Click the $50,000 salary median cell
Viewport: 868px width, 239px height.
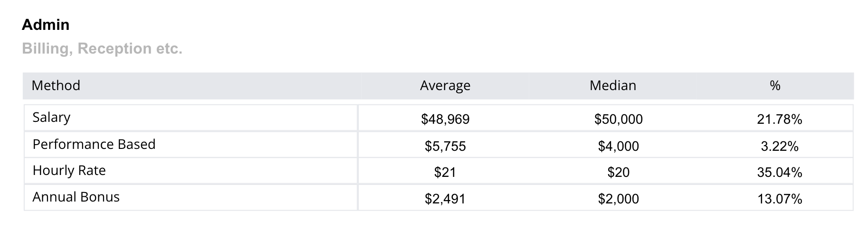pyautogui.click(x=618, y=119)
